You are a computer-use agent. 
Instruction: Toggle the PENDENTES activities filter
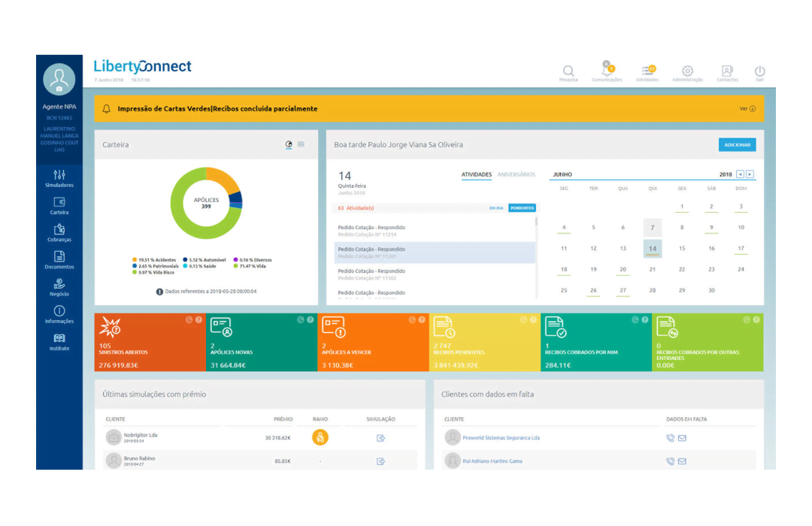click(523, 207)
